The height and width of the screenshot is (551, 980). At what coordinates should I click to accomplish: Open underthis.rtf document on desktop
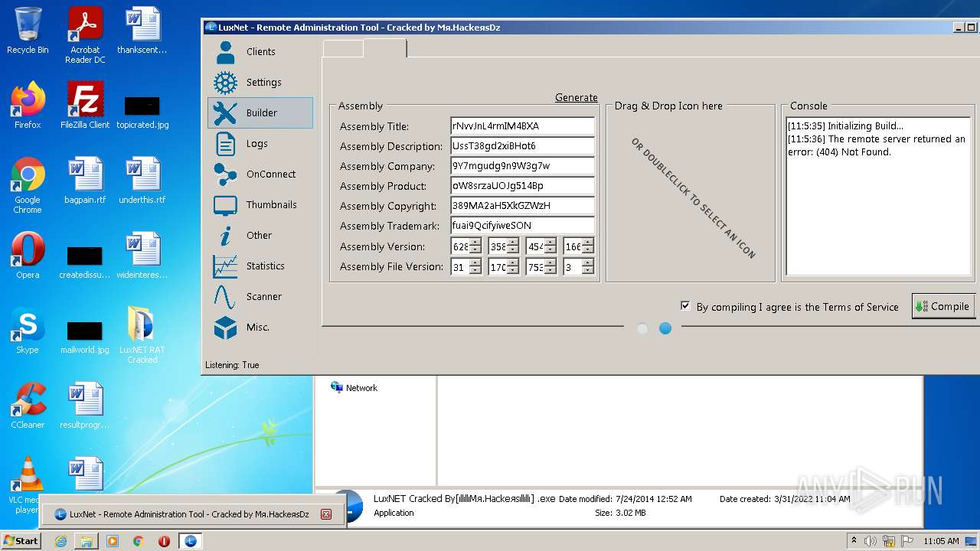[x=142, y=181]
